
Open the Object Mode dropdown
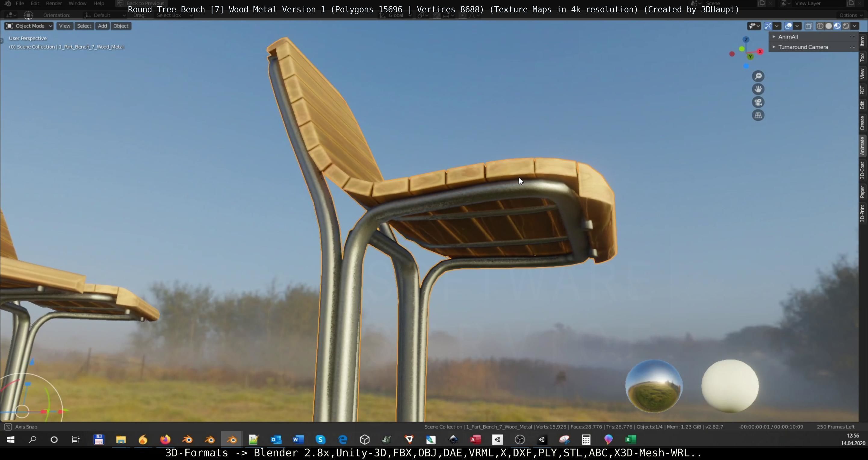coord(29,26)
